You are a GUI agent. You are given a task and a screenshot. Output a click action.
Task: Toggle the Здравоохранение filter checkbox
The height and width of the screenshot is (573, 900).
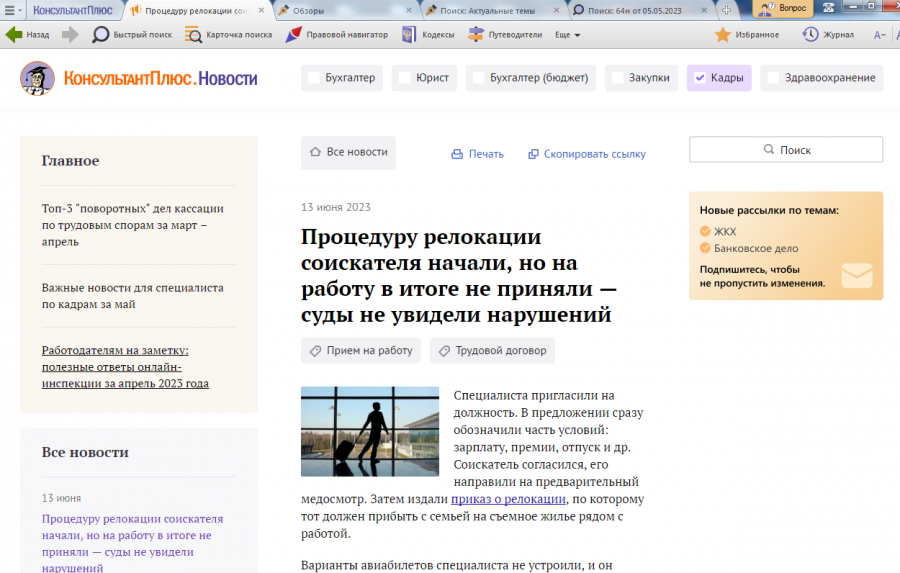(773, 78)
